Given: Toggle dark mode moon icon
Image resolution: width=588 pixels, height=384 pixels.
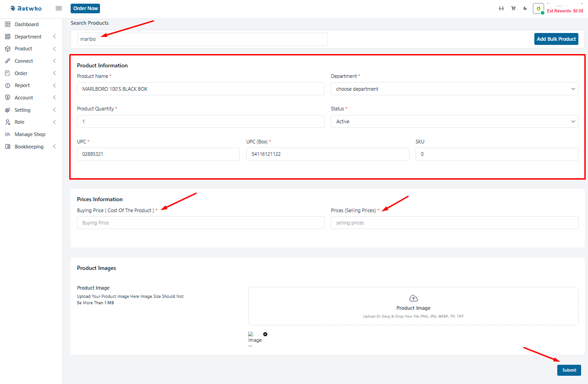Looking at the screenshot, I should [525, 8].
